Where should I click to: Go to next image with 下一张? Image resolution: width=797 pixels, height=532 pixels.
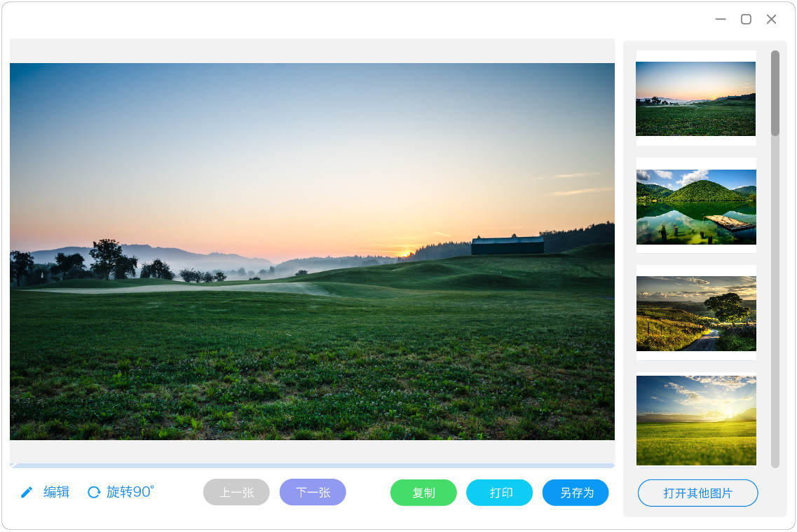(x=313, y=492)
